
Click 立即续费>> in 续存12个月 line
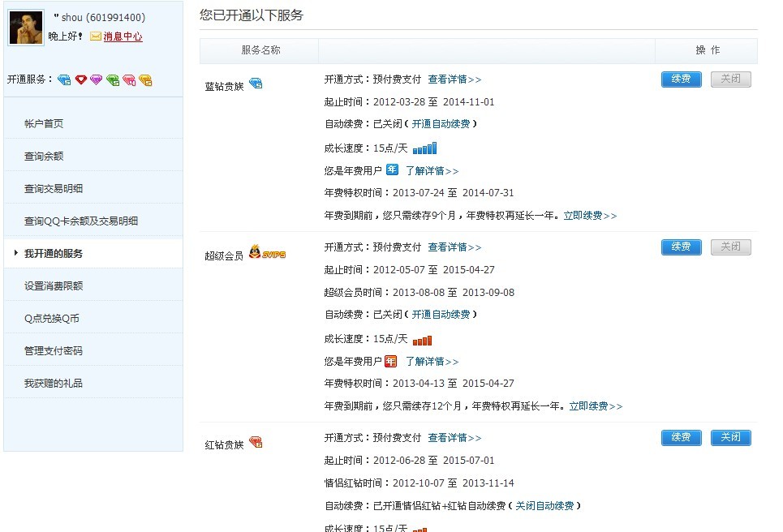pos(596,406)
